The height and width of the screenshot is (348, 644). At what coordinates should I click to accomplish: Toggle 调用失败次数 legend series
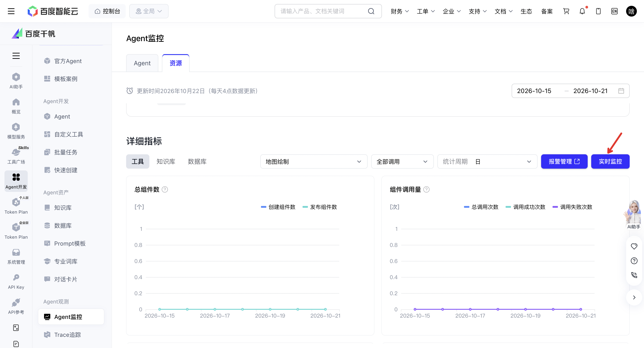572,207
